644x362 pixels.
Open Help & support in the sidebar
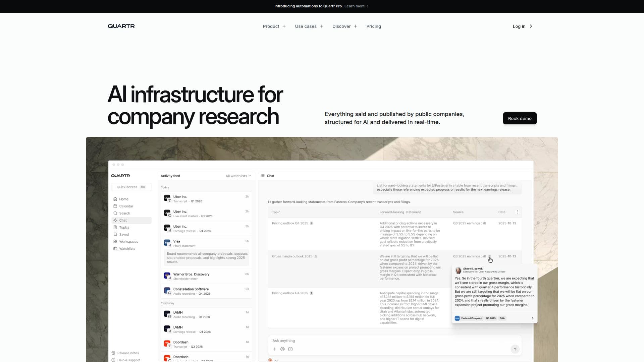tap(126, 360)
